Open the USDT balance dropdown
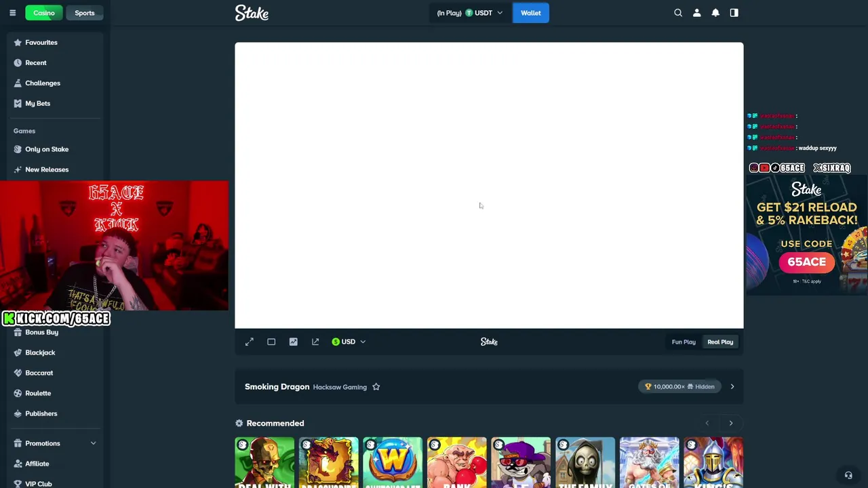 469,13
